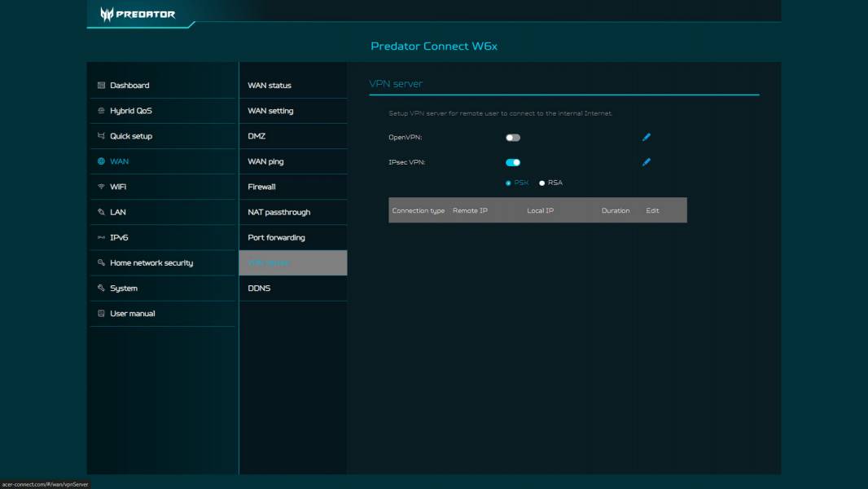Image resolution: width=868 pixels, height=489 pixels.
Task: Edit IPsec VPN using the pencil icon
Action: (646, 163)
